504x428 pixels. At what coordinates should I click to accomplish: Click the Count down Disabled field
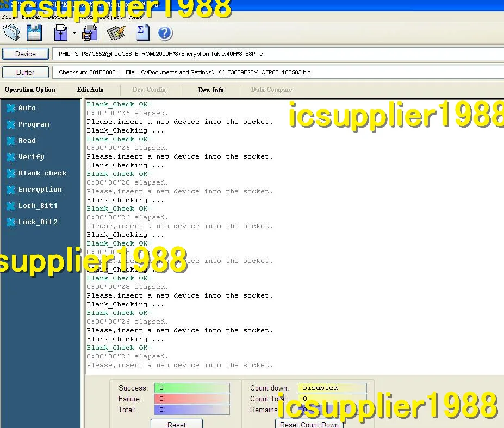332,388
